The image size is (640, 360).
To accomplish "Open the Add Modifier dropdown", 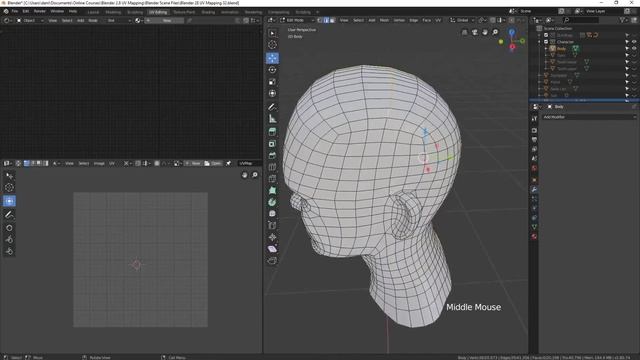I will (589, 117).
